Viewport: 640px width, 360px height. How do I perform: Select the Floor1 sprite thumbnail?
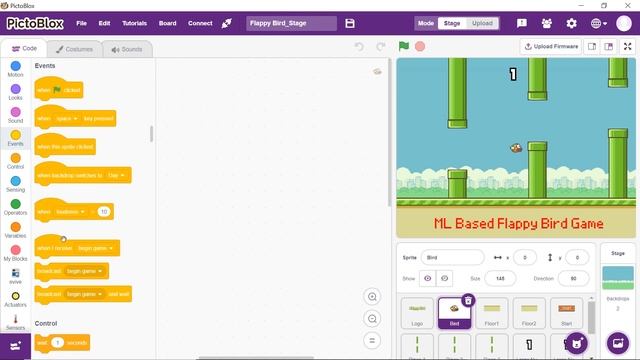[492, 313]
